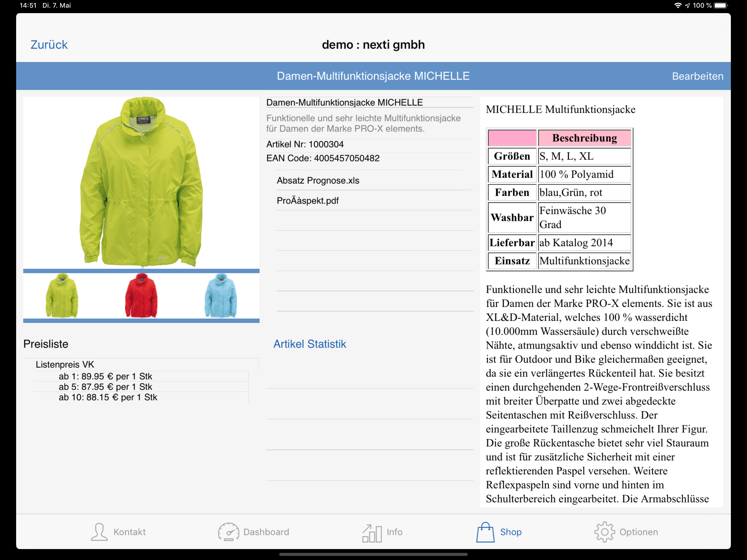Viewport: 747px width, 560px height.
Task: Select the red jacket thumbnail
Action: 141,296
